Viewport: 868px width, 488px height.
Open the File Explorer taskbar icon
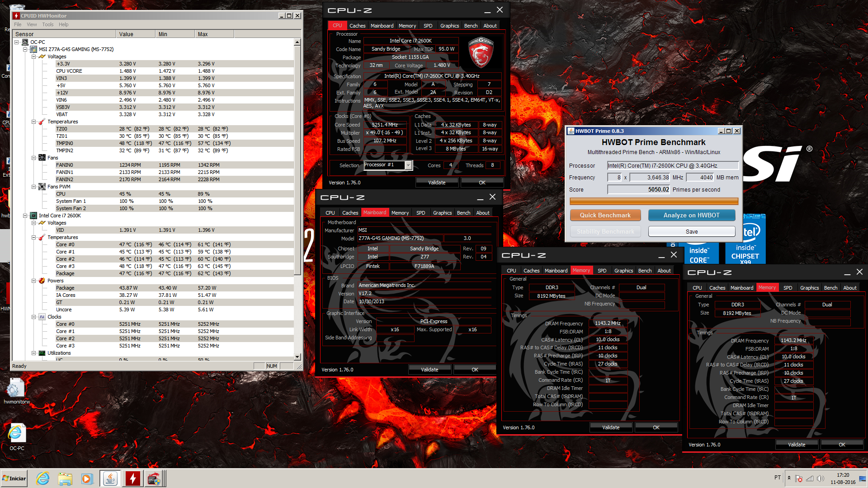[65, 479]
